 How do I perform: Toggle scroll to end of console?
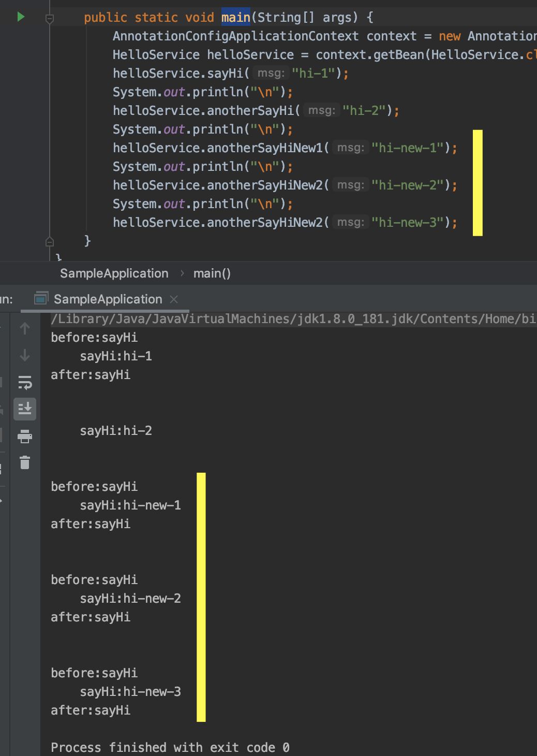pos(25,409)
